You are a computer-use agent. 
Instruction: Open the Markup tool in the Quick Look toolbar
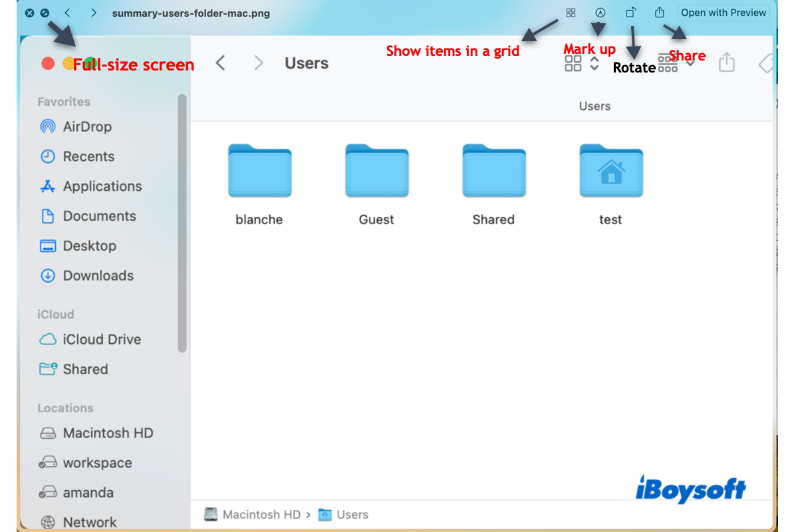tap(600, 13)
